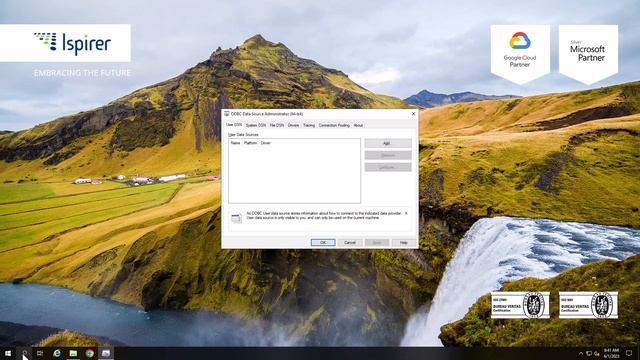This screenshot has height=360, width=640.
Task: Open the Tracing tab
Action: [309, 125]
